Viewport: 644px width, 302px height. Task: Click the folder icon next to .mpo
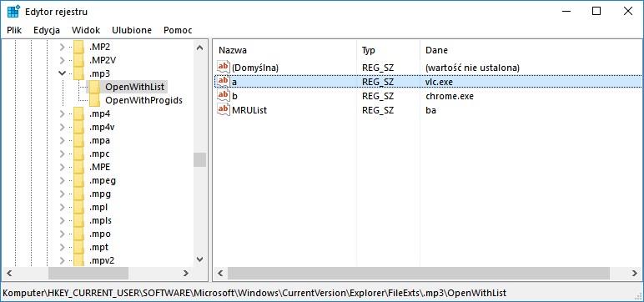coord(79,234)
